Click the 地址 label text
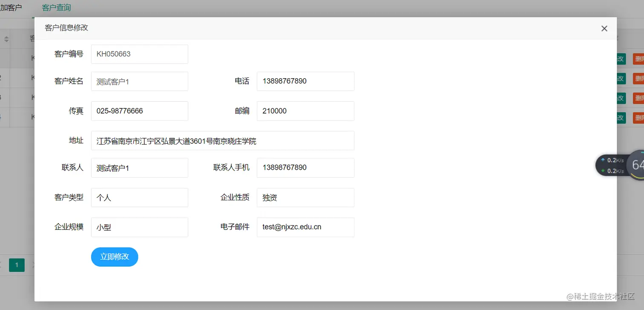644x310 pixels. coord(76,140)
